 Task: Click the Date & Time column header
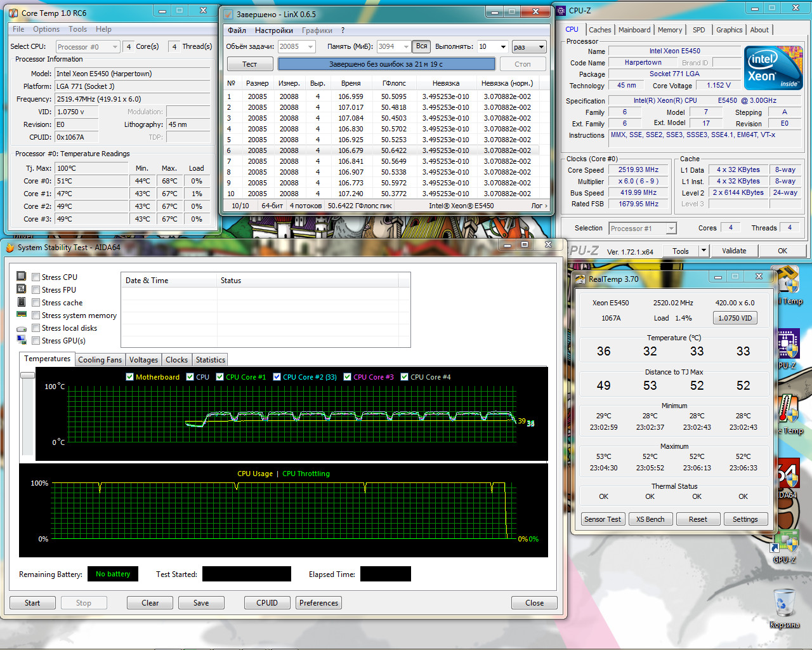click(x=168, y=281)
